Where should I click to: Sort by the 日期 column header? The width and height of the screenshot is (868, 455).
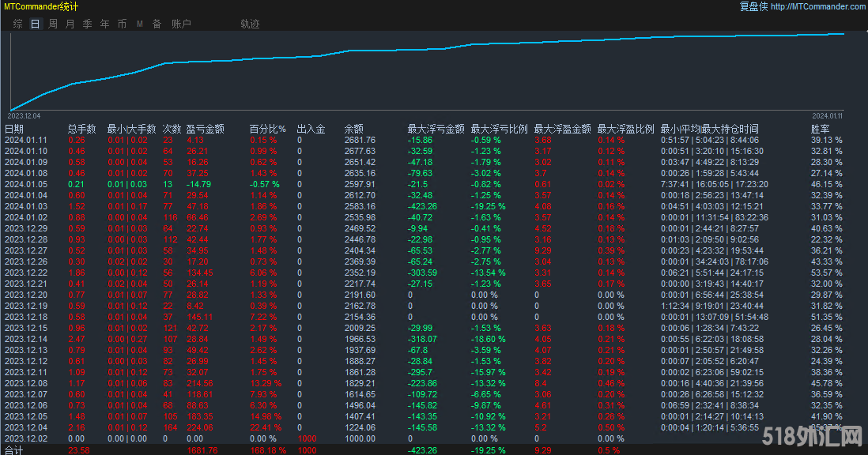click(14, 129)
